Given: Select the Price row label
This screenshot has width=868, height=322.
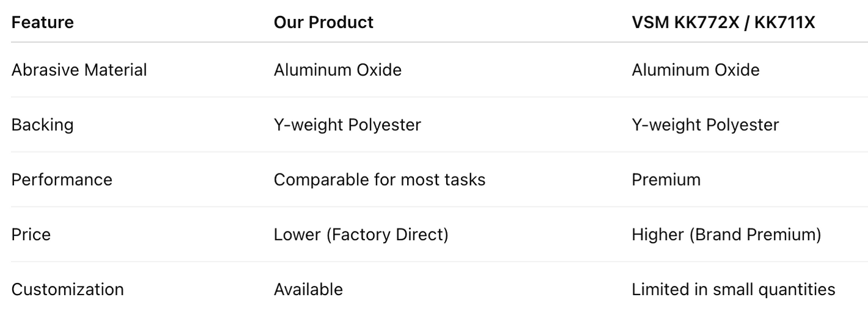Looking at the screenshot, I should click(x=31, y=235).
